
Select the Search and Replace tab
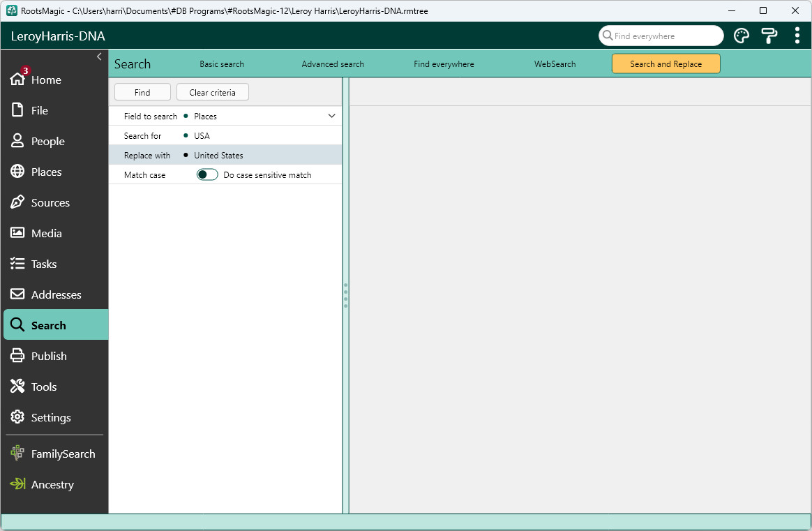666,63
